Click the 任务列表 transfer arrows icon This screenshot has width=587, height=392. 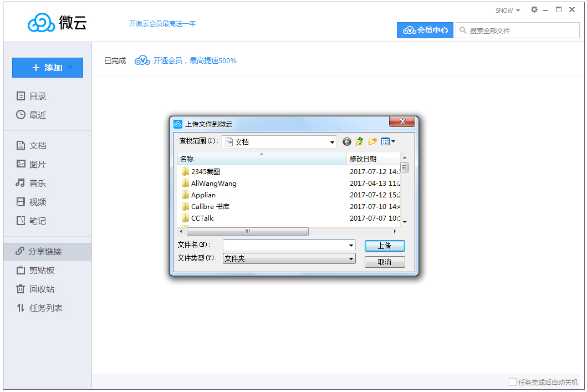(x=21, y=308)
